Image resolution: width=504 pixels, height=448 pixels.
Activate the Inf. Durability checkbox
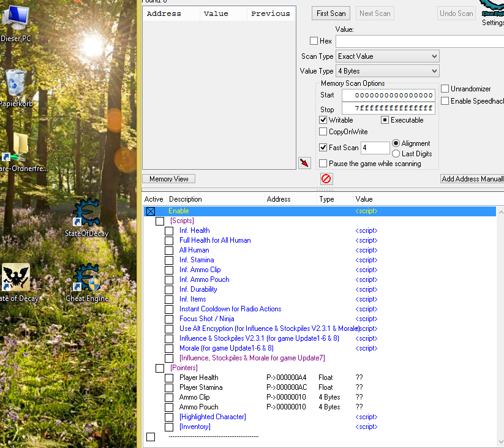click(169, 290)
